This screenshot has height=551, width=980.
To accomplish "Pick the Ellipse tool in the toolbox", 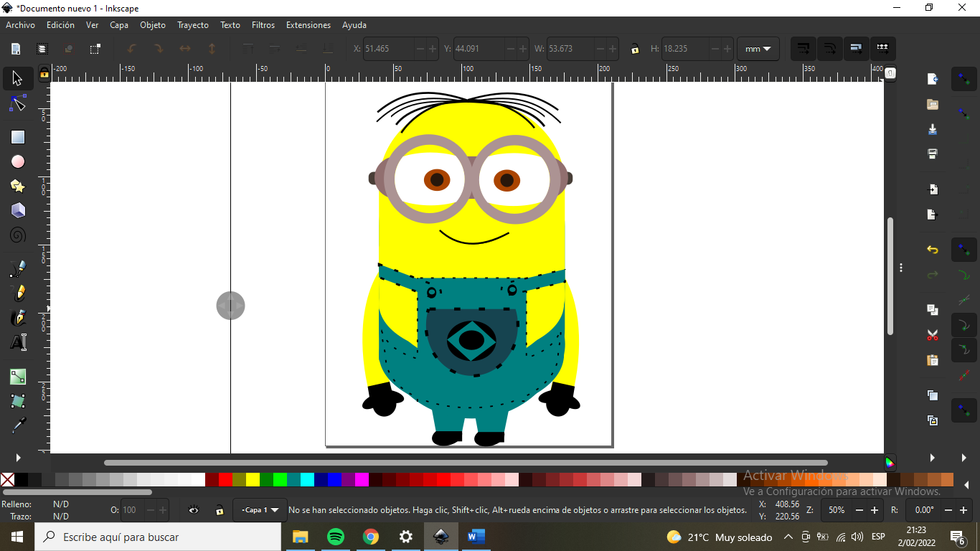I will click(18, 162).
